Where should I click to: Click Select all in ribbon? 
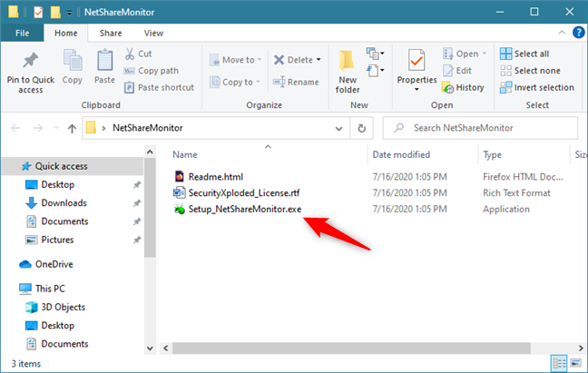[524, 54]
